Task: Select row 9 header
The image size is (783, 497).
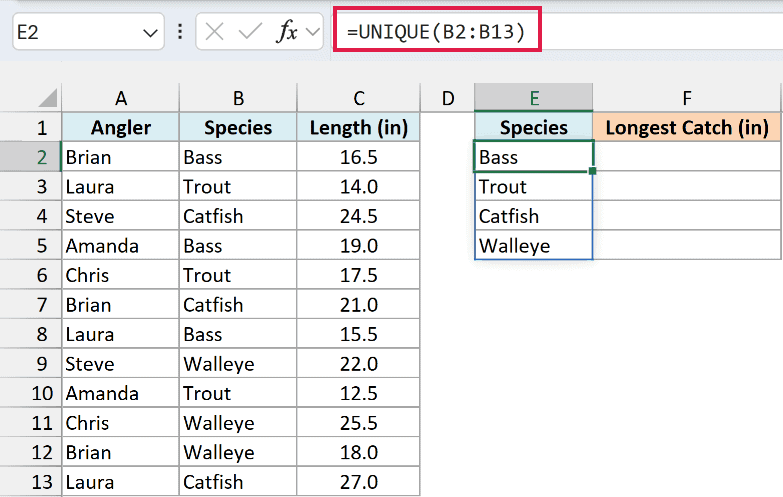Action: (30, 364)
